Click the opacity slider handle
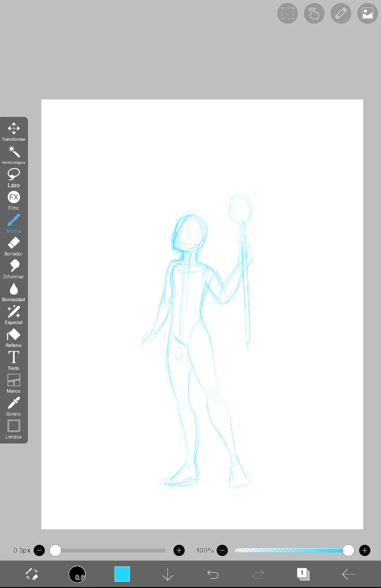 click(x=348, y=550)
